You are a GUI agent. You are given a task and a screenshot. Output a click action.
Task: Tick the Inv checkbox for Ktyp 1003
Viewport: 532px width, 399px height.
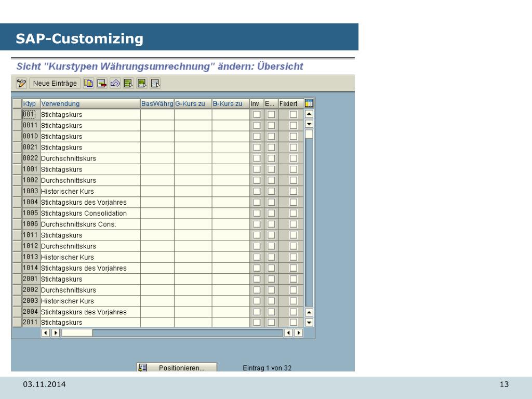[x=257, y=191]
